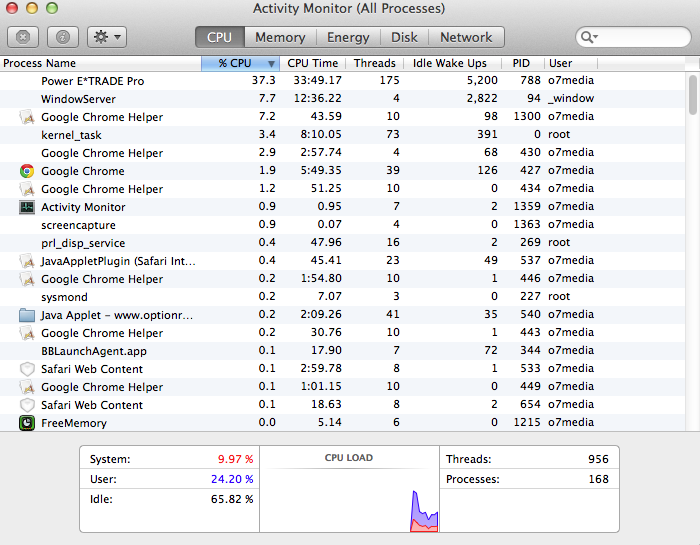Select the Power E*TRADE Pro process
Screen dimensions: 700x545
coord(342,81)
